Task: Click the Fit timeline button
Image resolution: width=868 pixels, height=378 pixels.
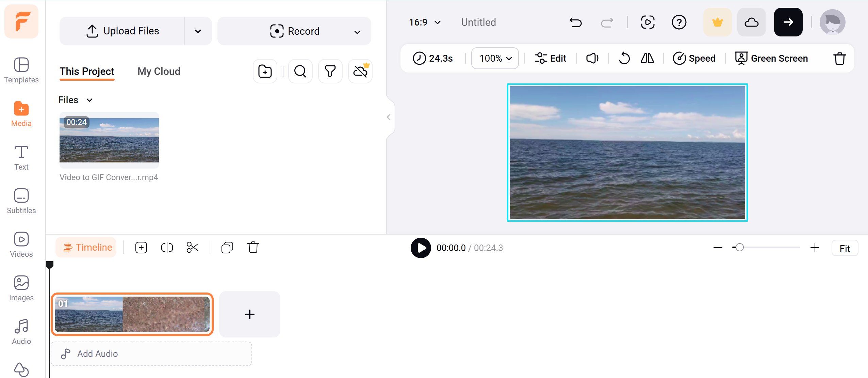Action: 845,248
